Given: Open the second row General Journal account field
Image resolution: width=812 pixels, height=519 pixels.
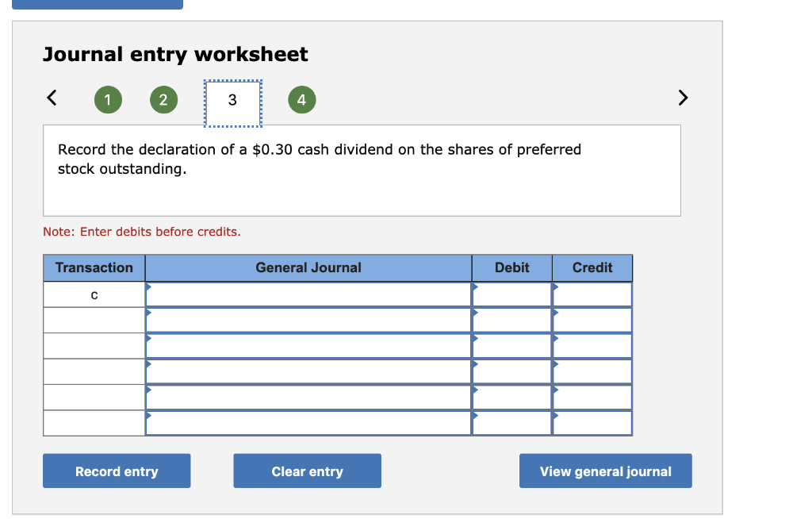Looking at the screenshot, I should 308,320.
